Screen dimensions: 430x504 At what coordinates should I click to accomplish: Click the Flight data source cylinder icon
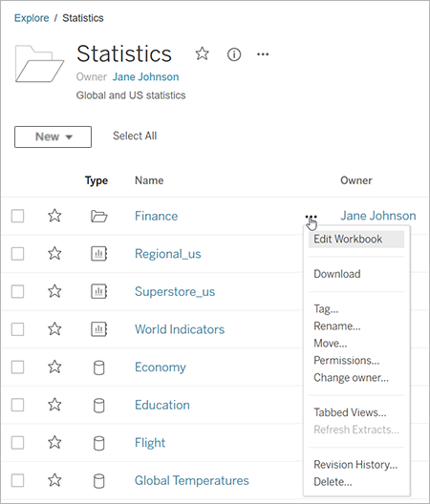pyautogui.click(x=98, y=443)
